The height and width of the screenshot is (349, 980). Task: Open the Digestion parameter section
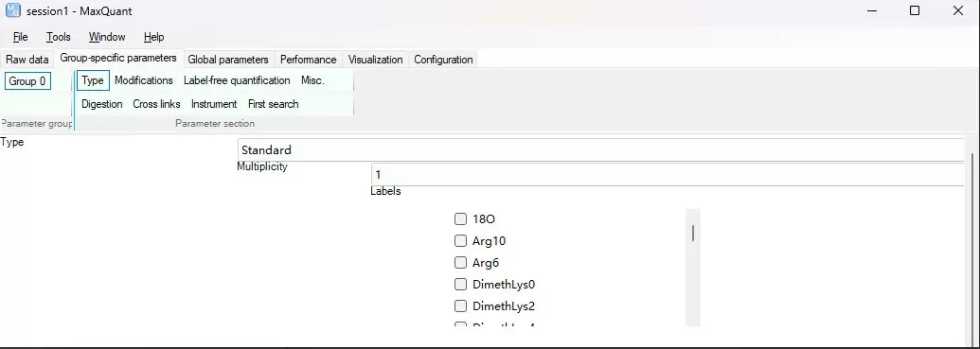[102, 104]
